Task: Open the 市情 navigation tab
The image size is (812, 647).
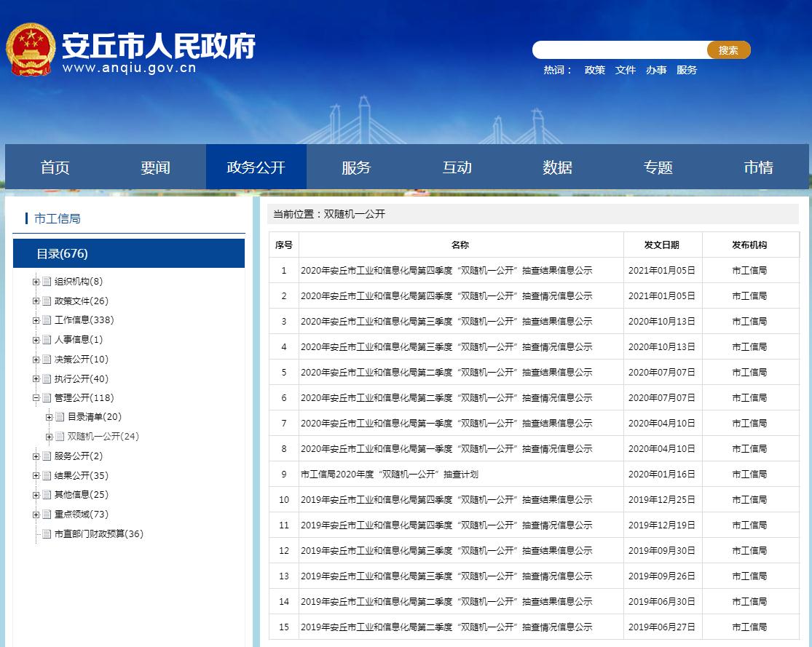Action: coord(758,167)
